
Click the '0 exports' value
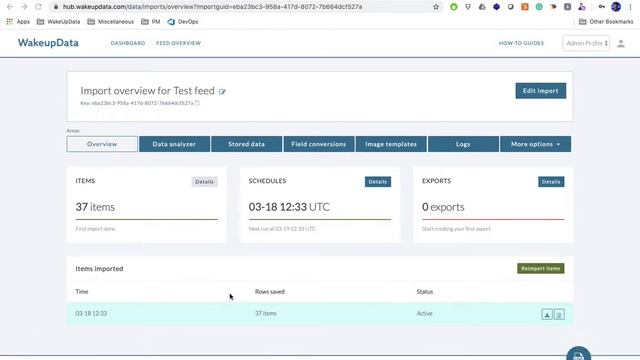tap(443, 207)
